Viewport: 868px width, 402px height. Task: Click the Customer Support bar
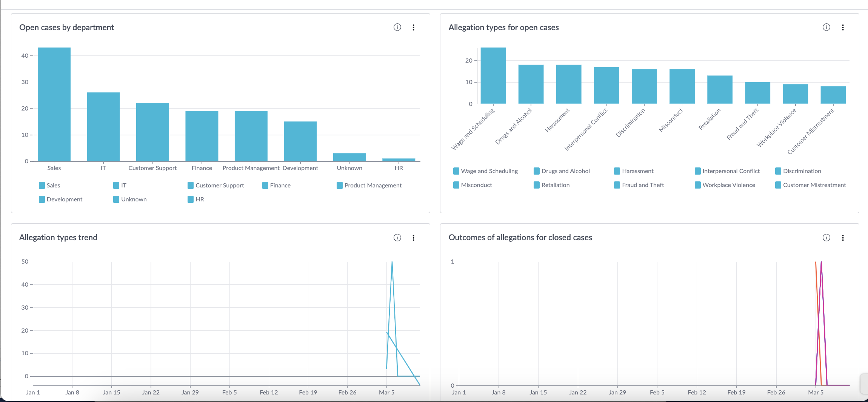pos(152,132)
